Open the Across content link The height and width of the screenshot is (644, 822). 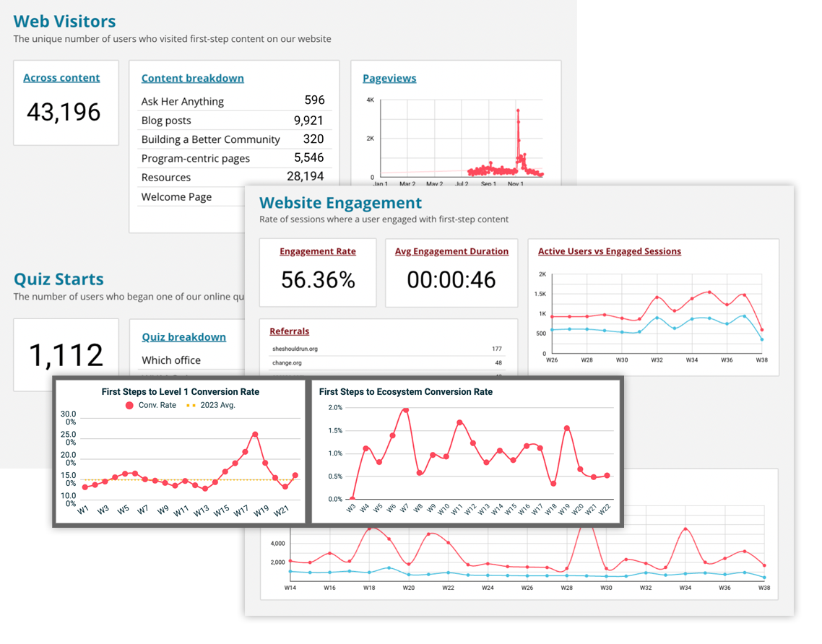[x=61, y=77]
